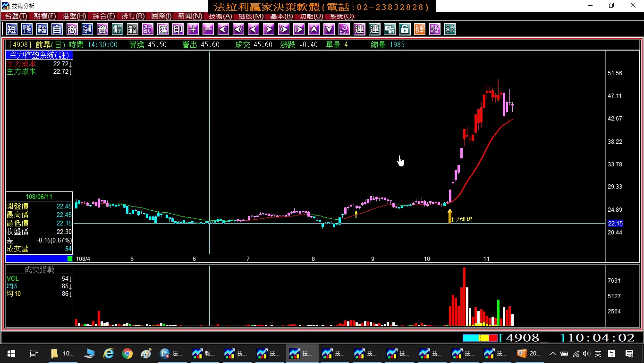Open the 新聞(N) menu
The width and height of the screenshot is (644, 363).
pyautogui.click(x=190, y=16)
